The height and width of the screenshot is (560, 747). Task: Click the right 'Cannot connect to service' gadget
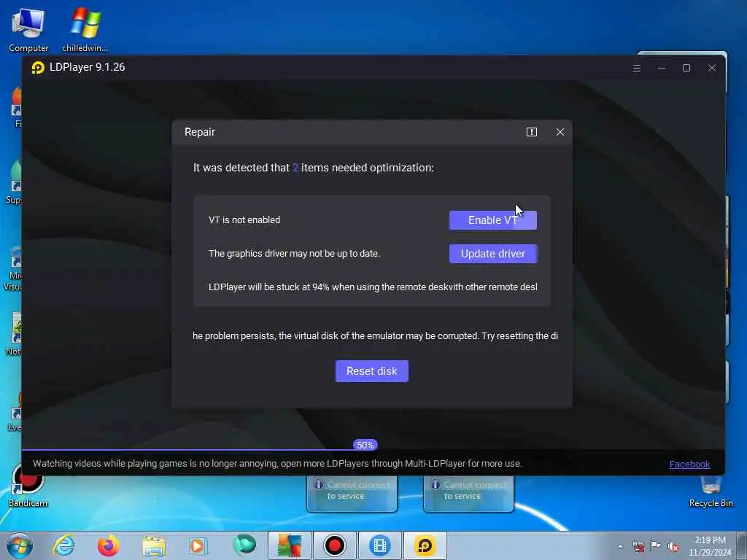click(x=469, y=494)
